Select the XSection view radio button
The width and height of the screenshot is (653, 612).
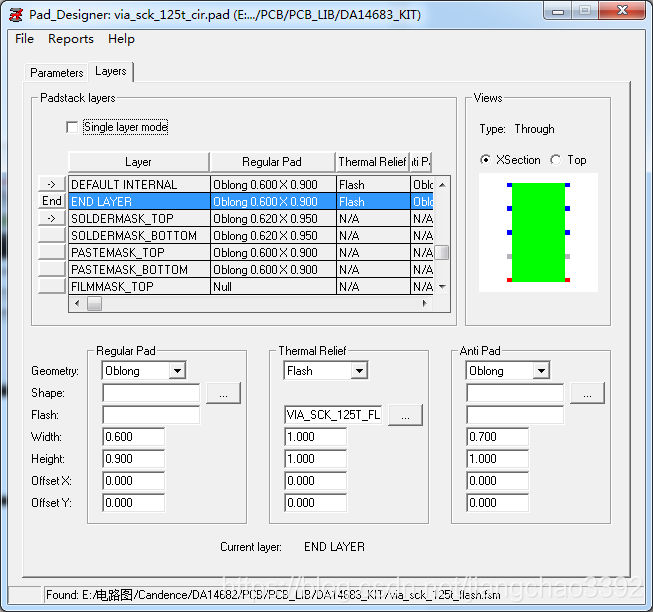pos(486,160)
